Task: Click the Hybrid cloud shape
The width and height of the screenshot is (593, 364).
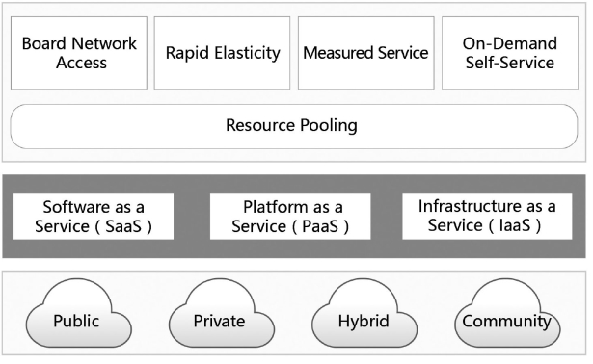Action: click(364, 313)
